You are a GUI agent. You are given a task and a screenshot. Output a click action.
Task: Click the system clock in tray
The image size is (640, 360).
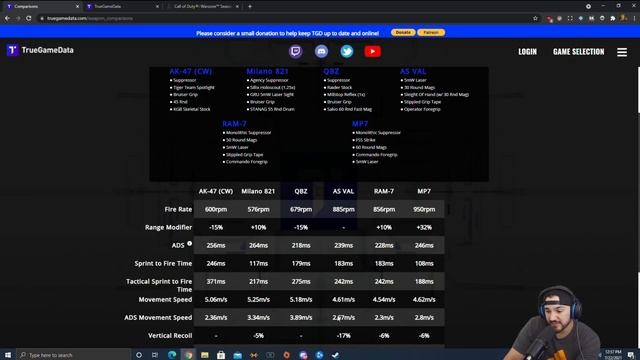pos(613,355)
